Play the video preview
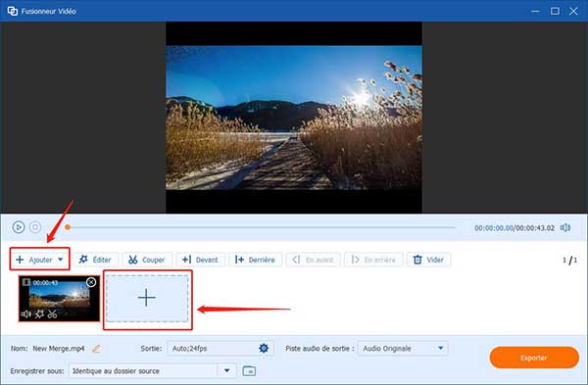The height and width of the screenshot is (385, 588). tap(19, 227)
